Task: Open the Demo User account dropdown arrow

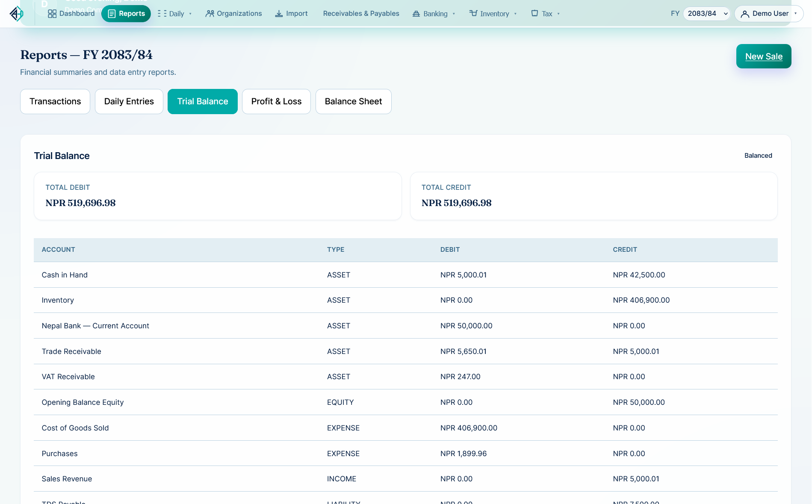Action: (795, 13)
